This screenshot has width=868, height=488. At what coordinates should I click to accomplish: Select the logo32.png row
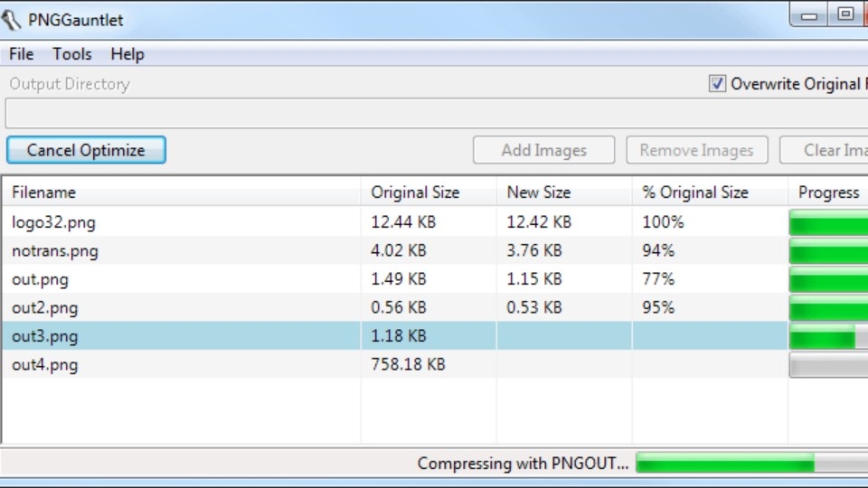click(435, 222)
